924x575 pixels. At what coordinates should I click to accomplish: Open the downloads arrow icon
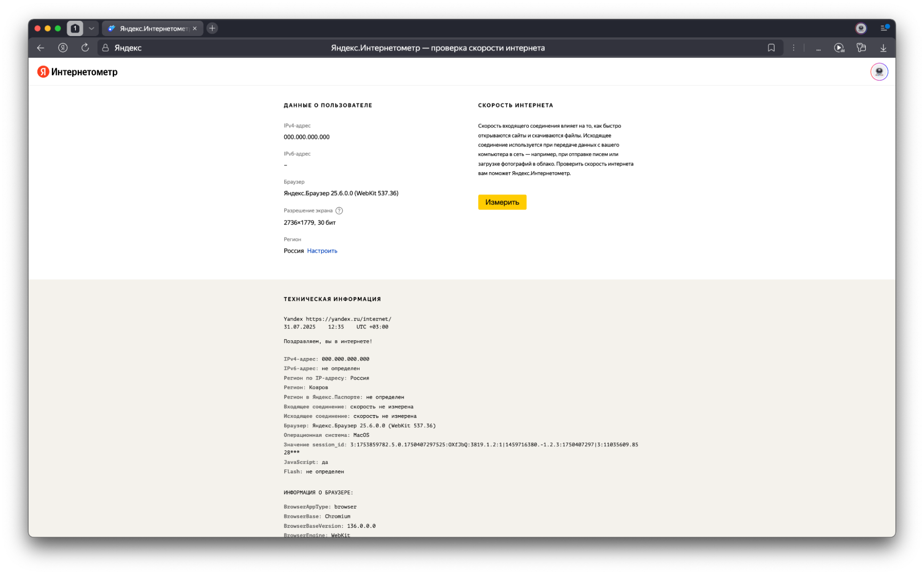tap(883, 48)
